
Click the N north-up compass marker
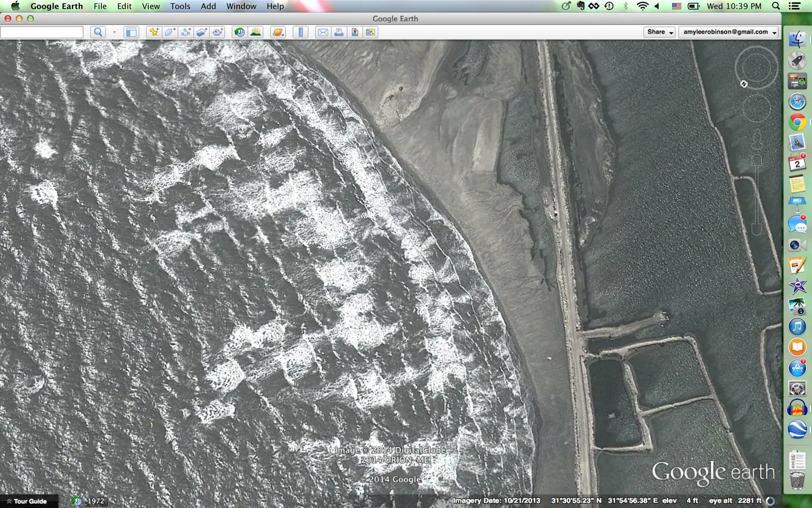[x=744, y=84]
